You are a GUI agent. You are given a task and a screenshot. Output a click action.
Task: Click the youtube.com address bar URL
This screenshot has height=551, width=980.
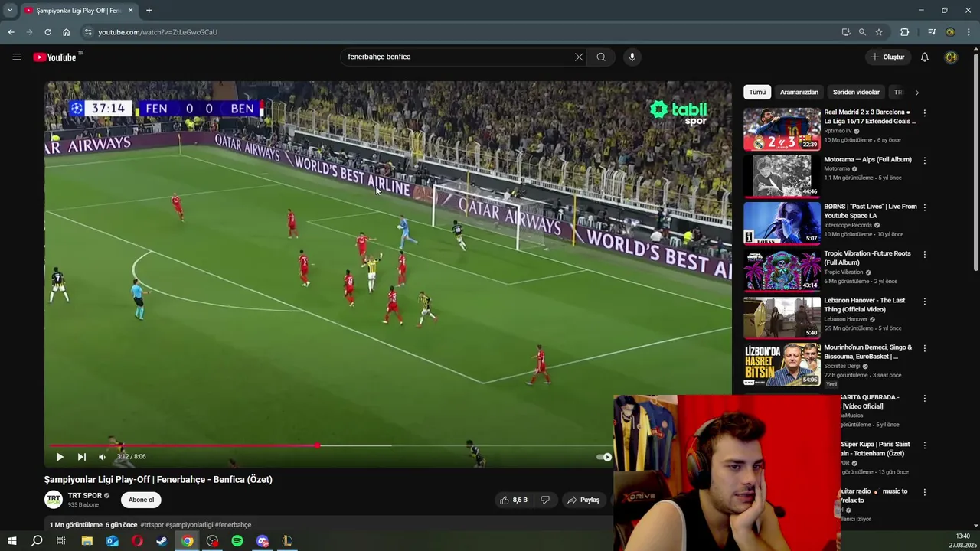click(x=158, y=32)
